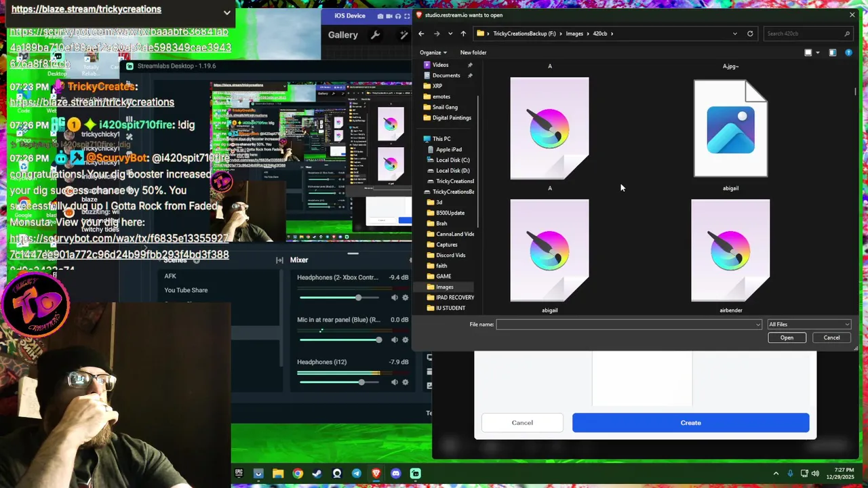The width and height of the screenshot is (868, 488).
Task: Open Digital Paintings folder in sidebar
Action: click(451, 118)
